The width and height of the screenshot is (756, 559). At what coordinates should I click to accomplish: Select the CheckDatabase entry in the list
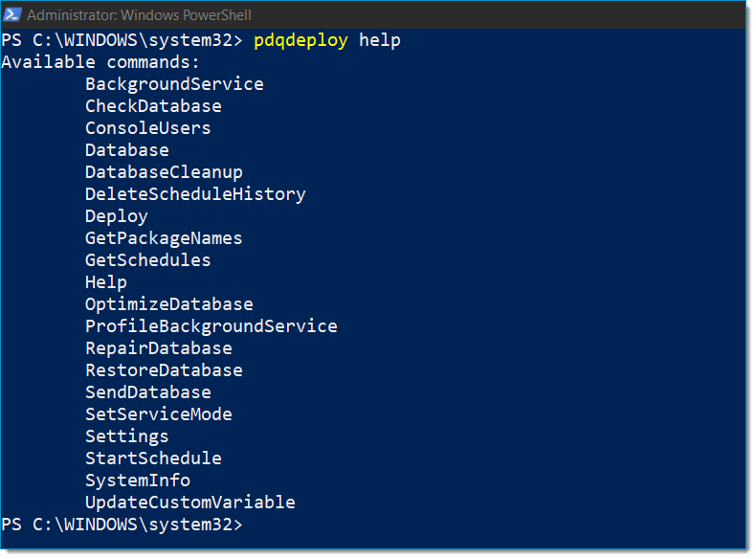(153, 106)
